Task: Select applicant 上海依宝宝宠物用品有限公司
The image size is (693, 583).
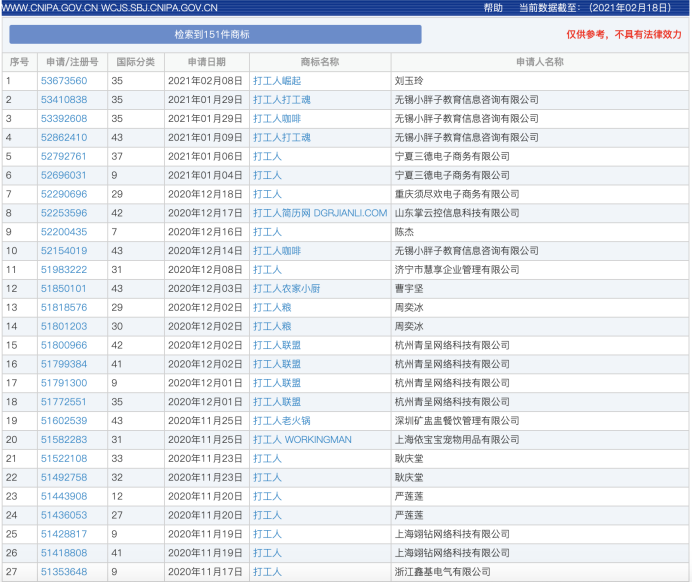Action: (457, 440)
